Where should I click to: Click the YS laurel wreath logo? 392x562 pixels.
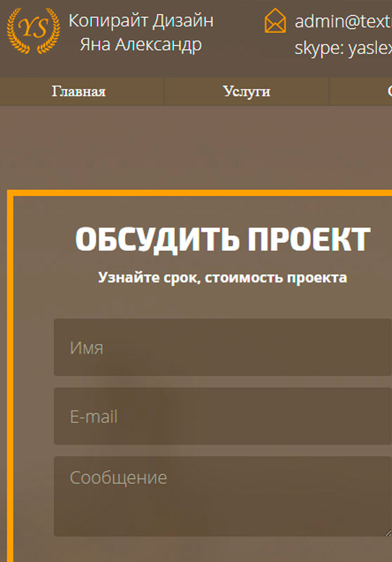tap(33, 30)
